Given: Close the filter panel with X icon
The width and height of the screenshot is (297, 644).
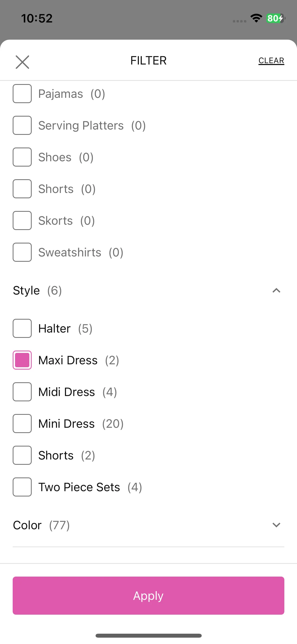Looking at the screenshot, I should (22, 62).
